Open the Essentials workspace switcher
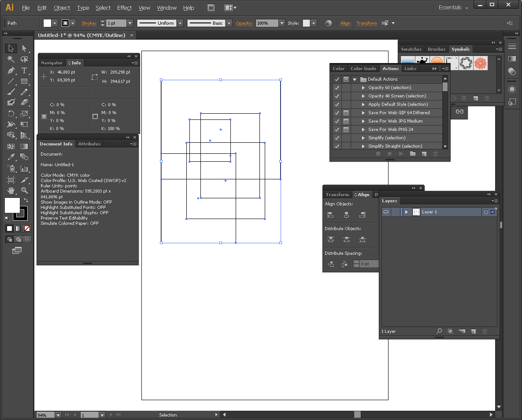 click(453, 7)
